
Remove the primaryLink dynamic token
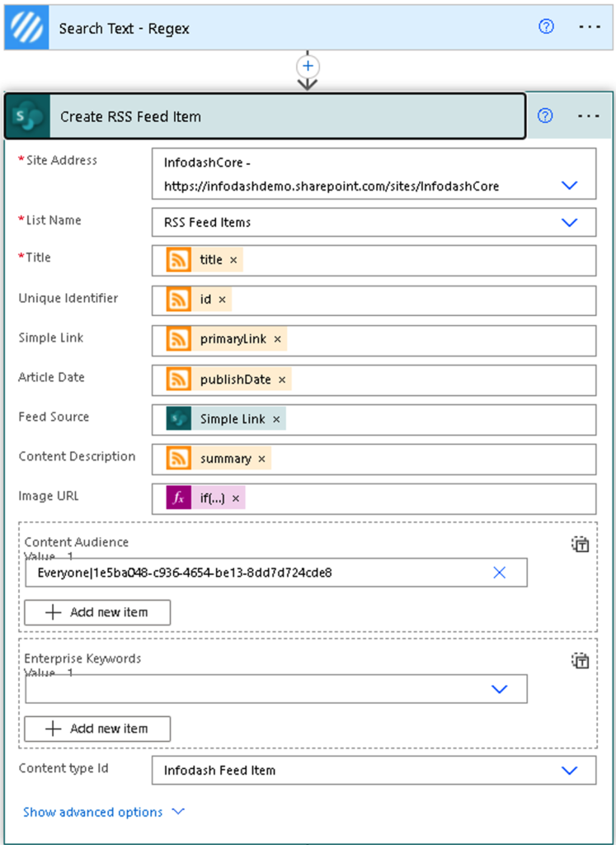(278, 339)
